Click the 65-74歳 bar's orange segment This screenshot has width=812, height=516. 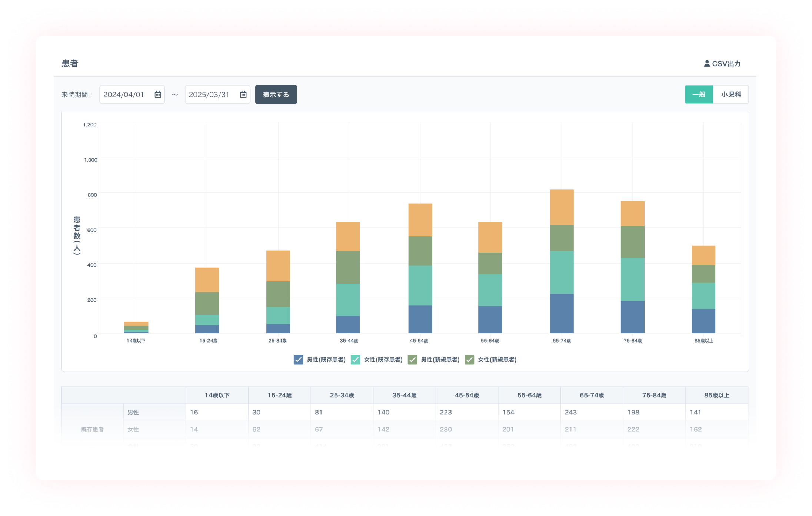coord(562,207)
